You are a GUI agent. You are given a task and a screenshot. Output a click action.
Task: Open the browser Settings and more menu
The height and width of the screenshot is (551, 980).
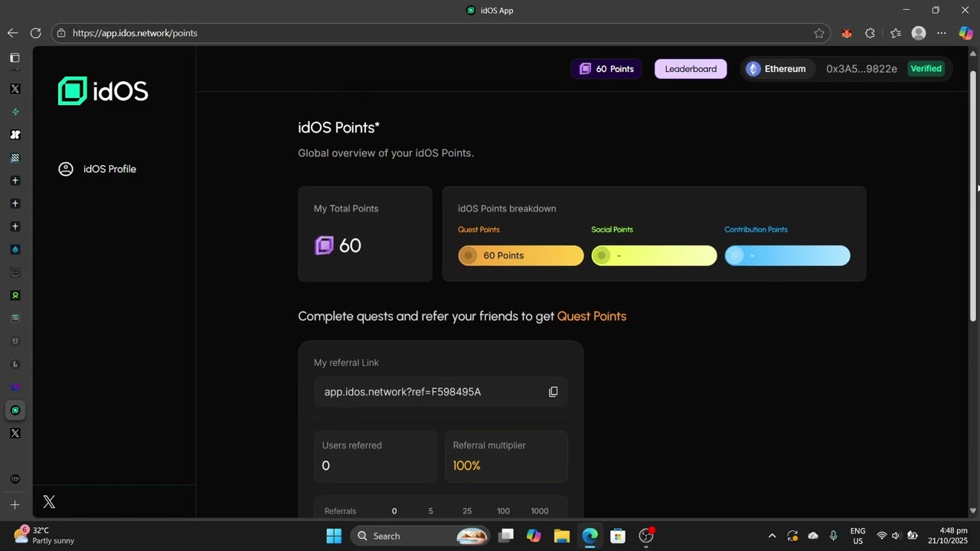(942, 33)
